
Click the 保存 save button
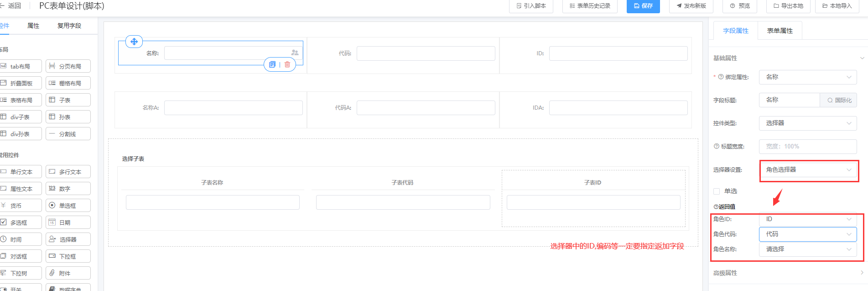tap(643, 6)
